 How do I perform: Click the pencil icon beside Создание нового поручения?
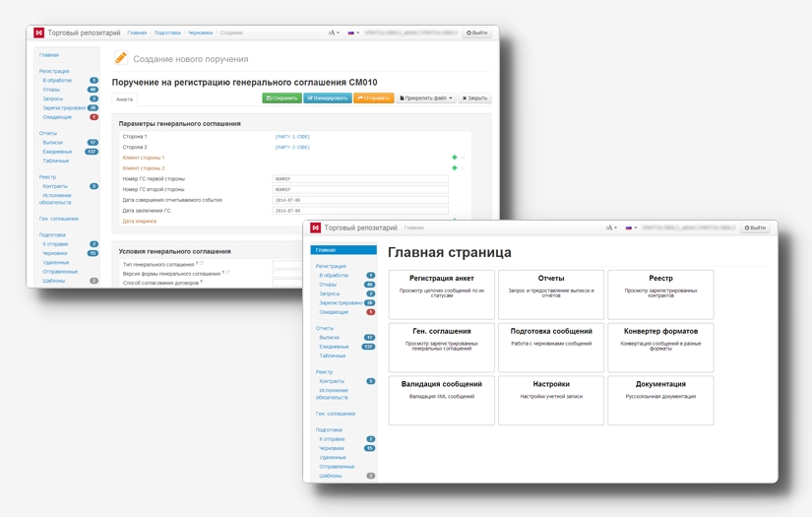tap(121, 59)
